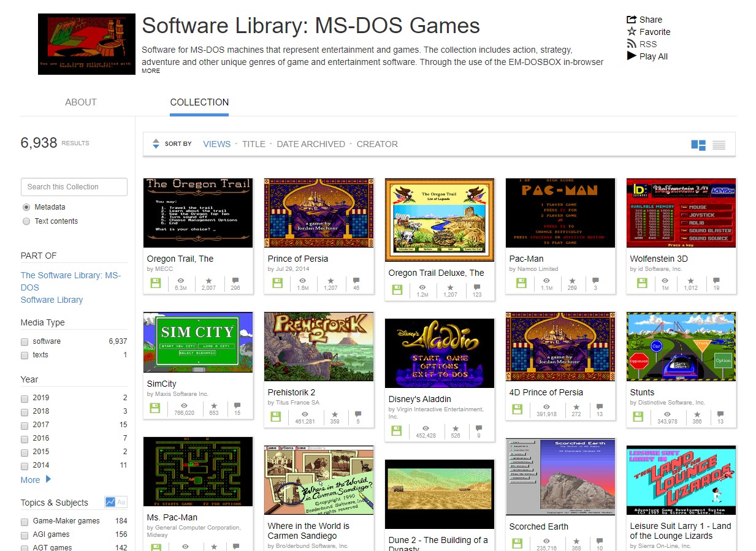
Task: Sort results by TITLE
Action: 254,144
